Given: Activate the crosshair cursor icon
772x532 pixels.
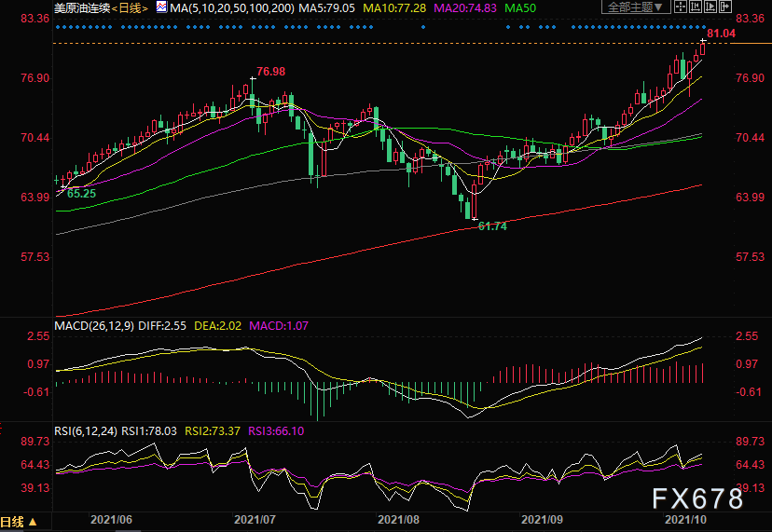Looking at the screenshot, I should (681, 7).
